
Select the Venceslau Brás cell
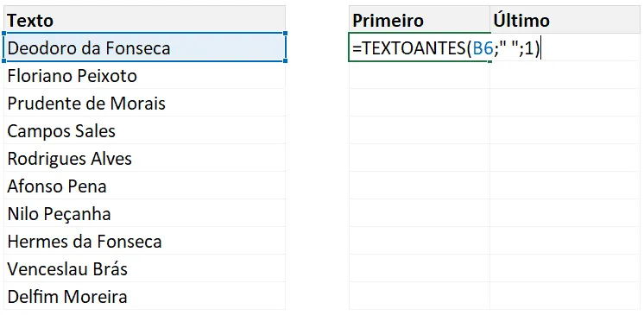[x=144, y=268]
